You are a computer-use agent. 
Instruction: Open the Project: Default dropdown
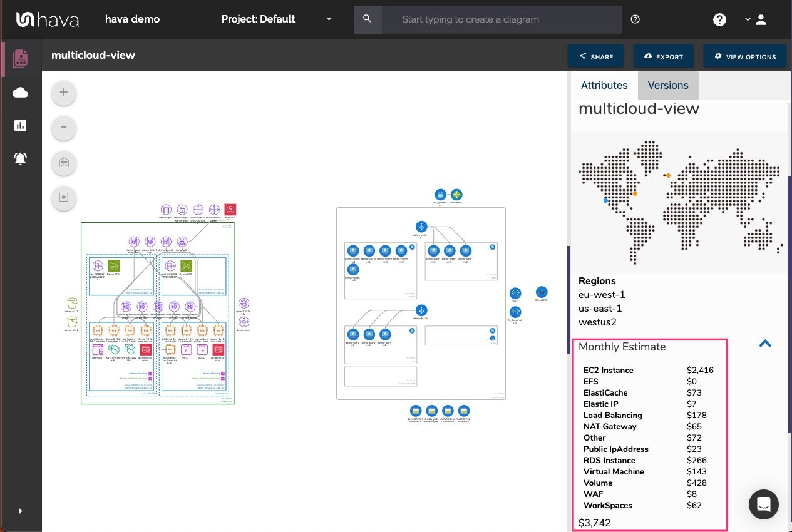point(276,19)
